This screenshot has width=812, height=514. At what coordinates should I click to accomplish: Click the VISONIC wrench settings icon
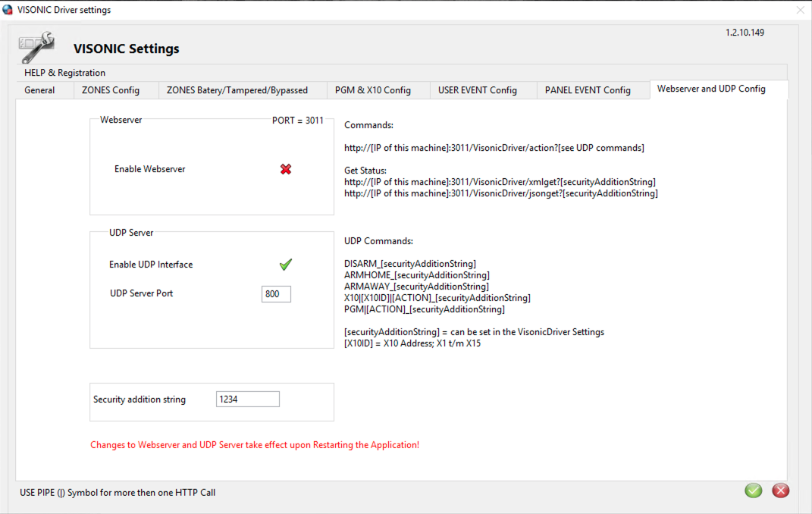click(36, 46)
